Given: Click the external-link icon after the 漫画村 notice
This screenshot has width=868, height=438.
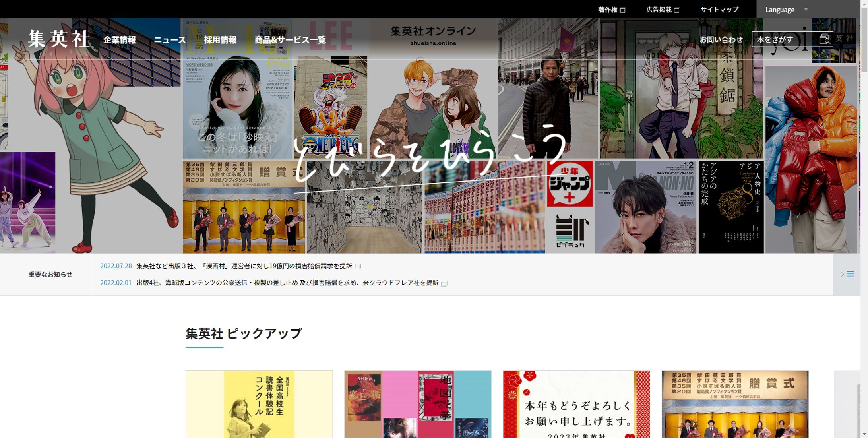Looking at the screenshot, I should [358, 267].
